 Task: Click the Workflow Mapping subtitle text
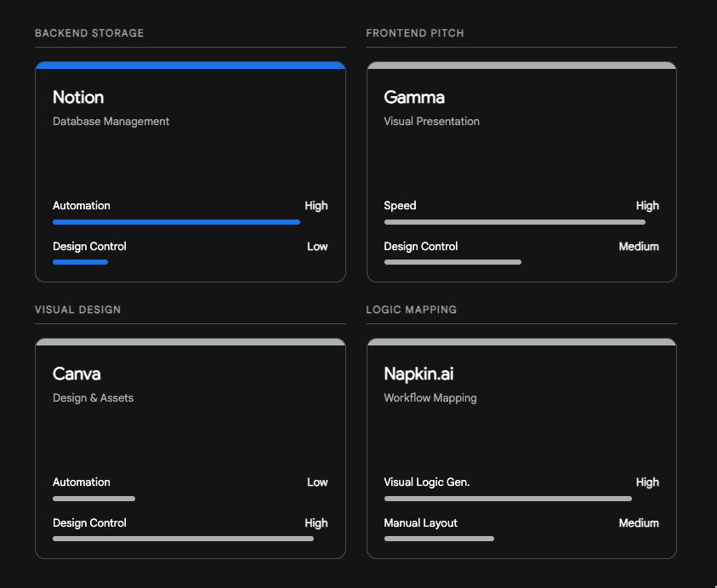(x=430, y=398)
